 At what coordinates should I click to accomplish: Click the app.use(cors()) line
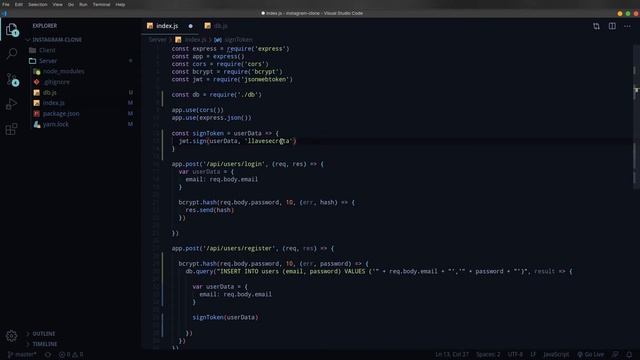198,110
